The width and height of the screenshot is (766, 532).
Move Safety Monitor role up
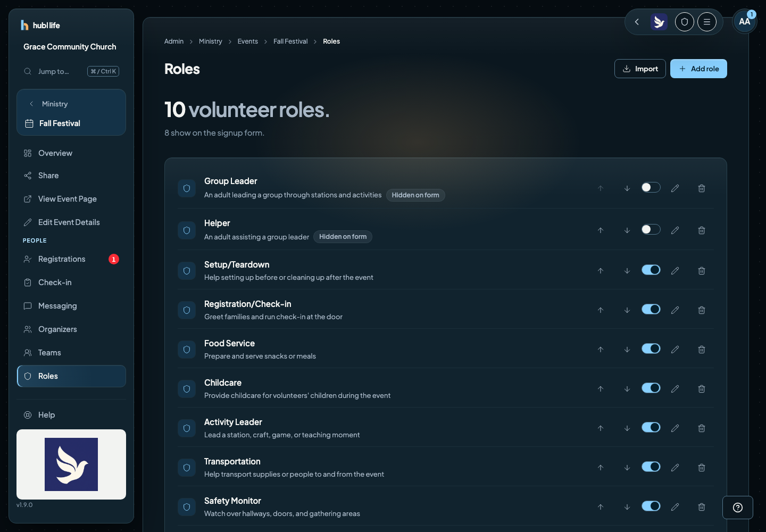click(x=601, y=507)
